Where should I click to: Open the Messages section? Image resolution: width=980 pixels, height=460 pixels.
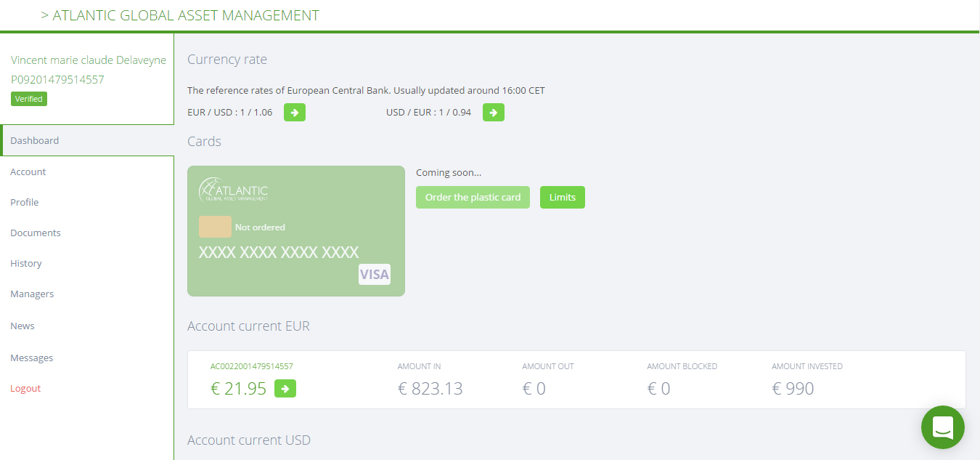(32, 358)
